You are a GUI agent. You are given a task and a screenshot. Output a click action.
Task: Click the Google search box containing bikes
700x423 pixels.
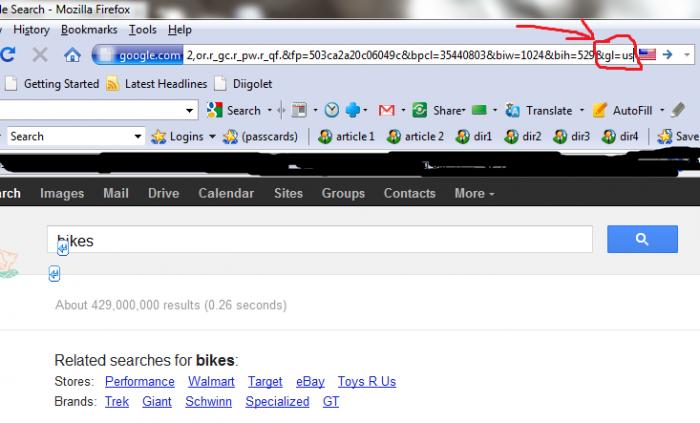tap(320, 240)
